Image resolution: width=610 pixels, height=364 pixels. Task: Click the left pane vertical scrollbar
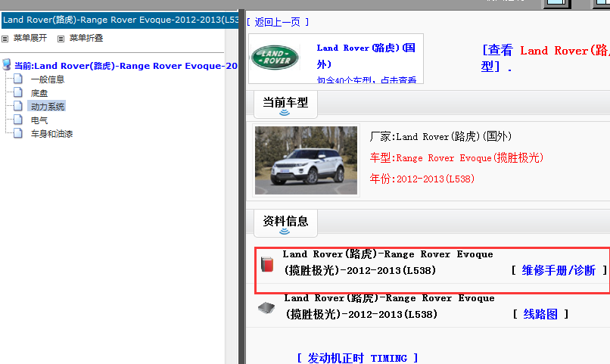[x=232, y=197]
